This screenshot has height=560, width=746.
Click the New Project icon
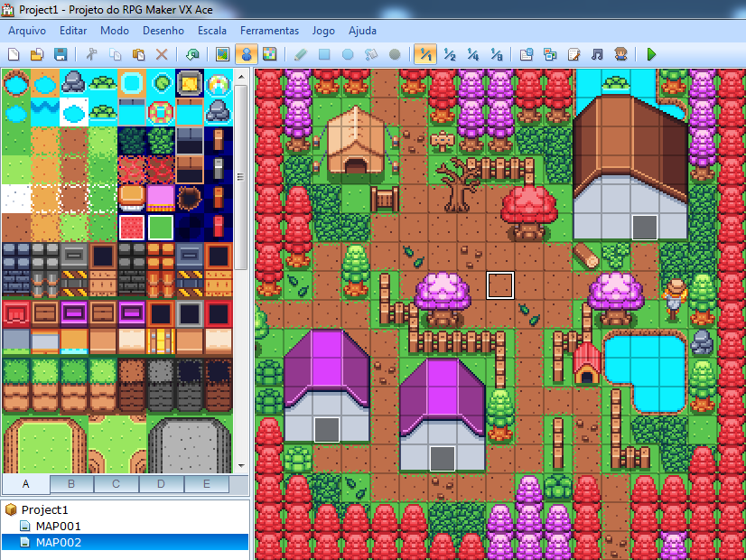point(14,54)
